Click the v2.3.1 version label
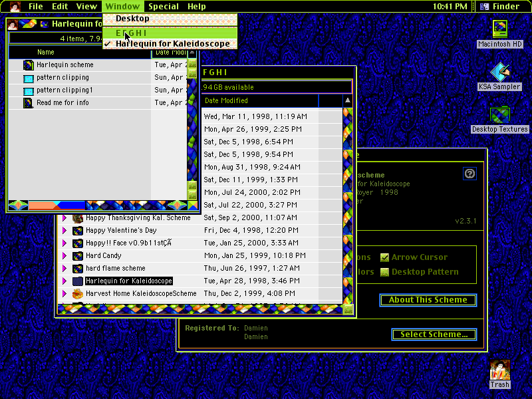The image size is (532, 399). pos(465,221)
